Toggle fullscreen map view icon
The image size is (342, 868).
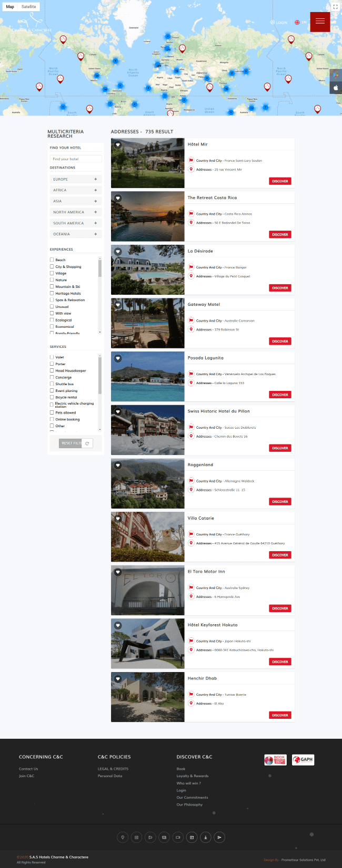click(335, 7)
